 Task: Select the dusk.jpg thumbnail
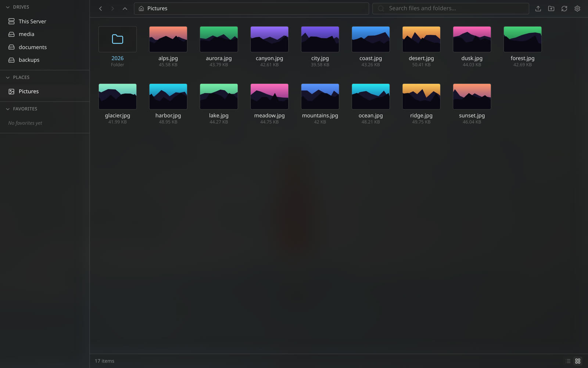pos(472,39)
